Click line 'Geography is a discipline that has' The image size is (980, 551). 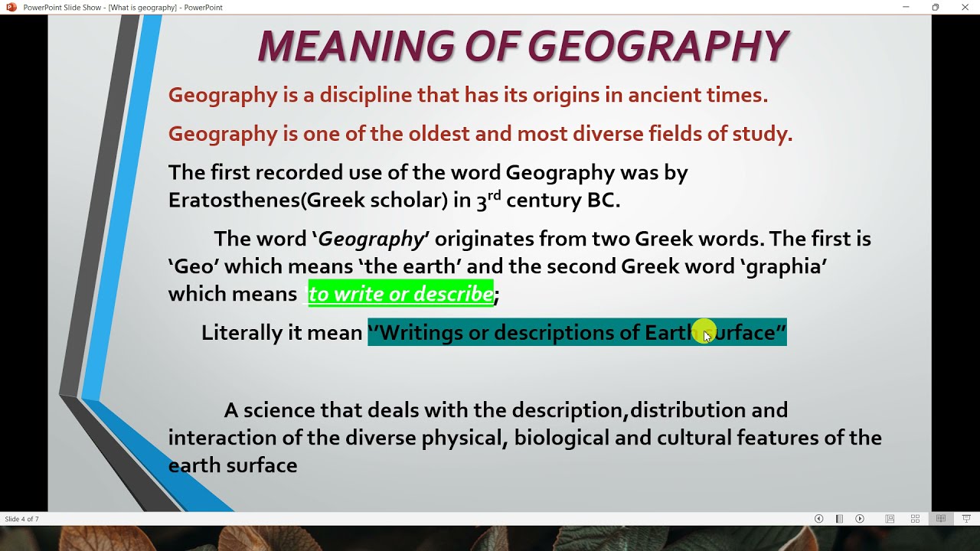[468, 96]
